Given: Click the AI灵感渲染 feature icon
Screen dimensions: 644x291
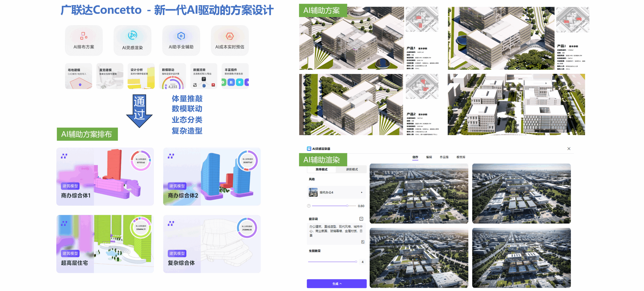Looking at the screenshot, I should click(132, 35).
